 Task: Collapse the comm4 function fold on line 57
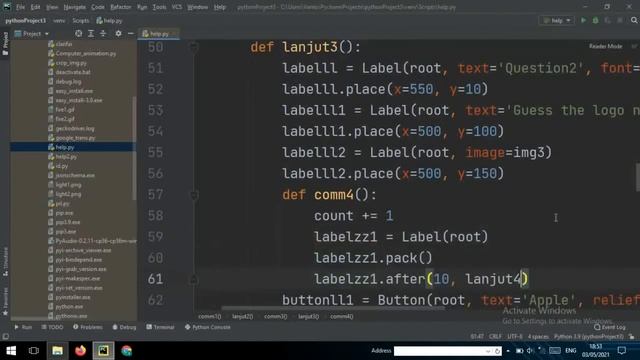click(194, 195)
